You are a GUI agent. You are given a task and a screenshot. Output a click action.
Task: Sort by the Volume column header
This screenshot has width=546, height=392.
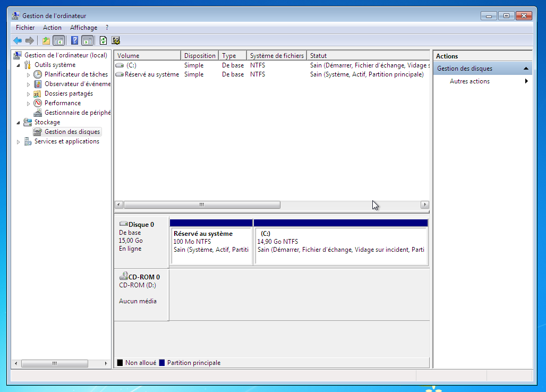[x=148, y=56]
